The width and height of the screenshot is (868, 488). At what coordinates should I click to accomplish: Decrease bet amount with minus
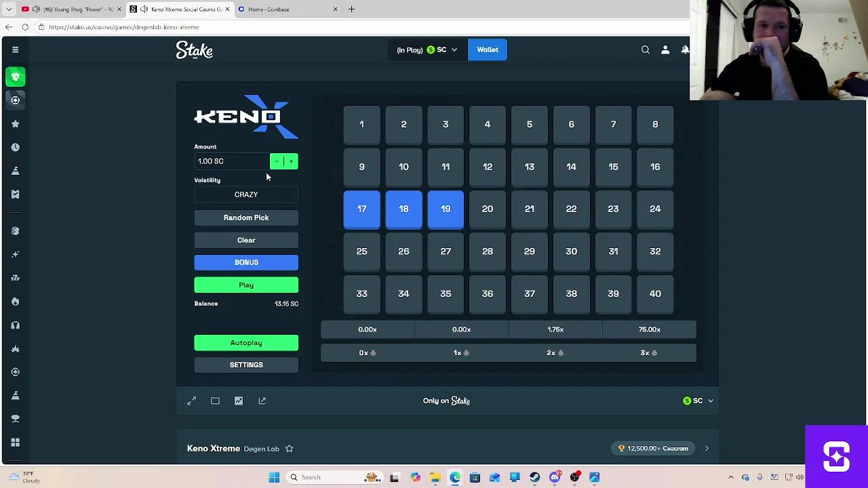277,161
